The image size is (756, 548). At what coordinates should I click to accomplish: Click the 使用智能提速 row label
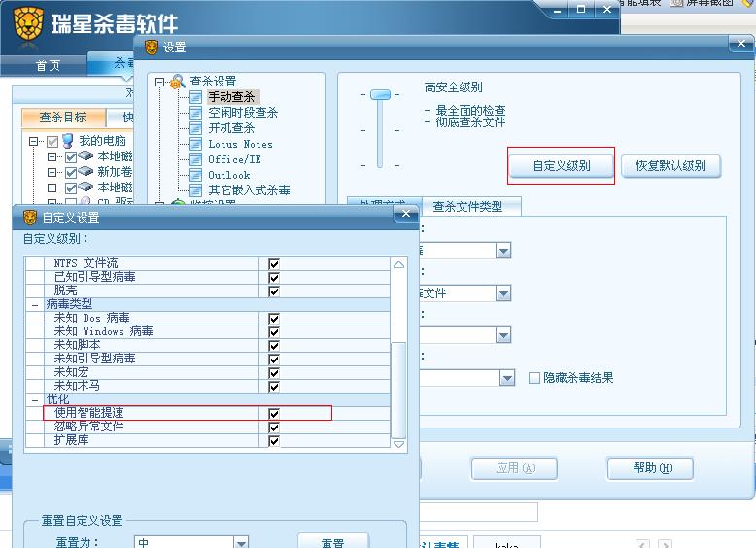[x=88, y=413]
